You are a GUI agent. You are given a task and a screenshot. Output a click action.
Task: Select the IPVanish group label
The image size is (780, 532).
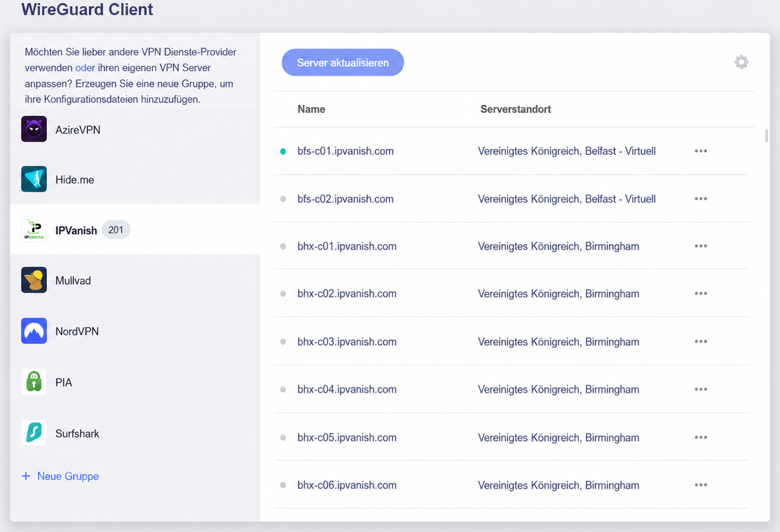(76, 230)
